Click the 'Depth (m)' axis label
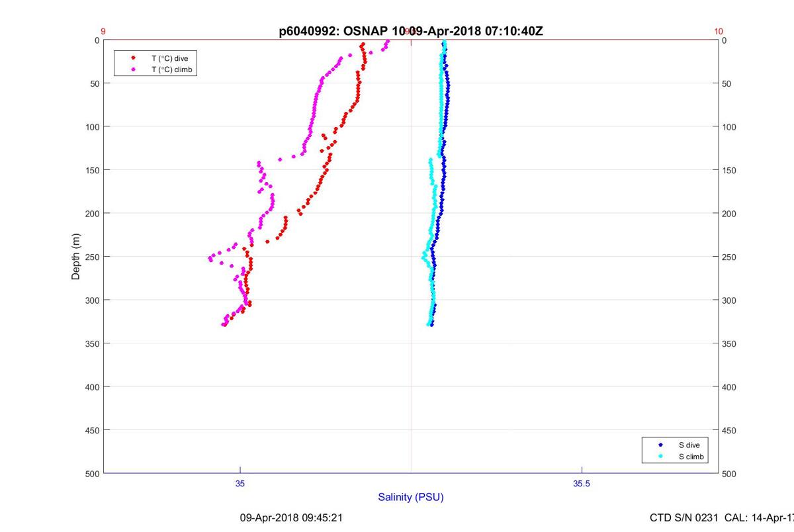The image size is (794, 532). click(76, 256)
